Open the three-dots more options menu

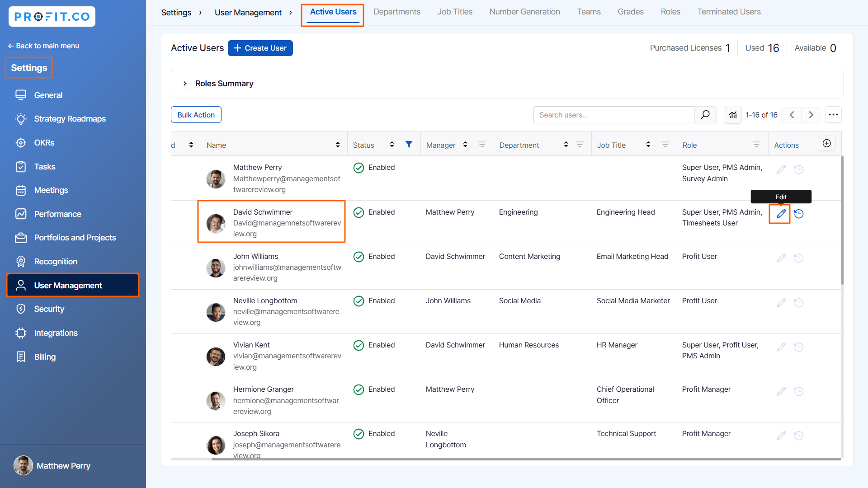click(x=833, y=115)
